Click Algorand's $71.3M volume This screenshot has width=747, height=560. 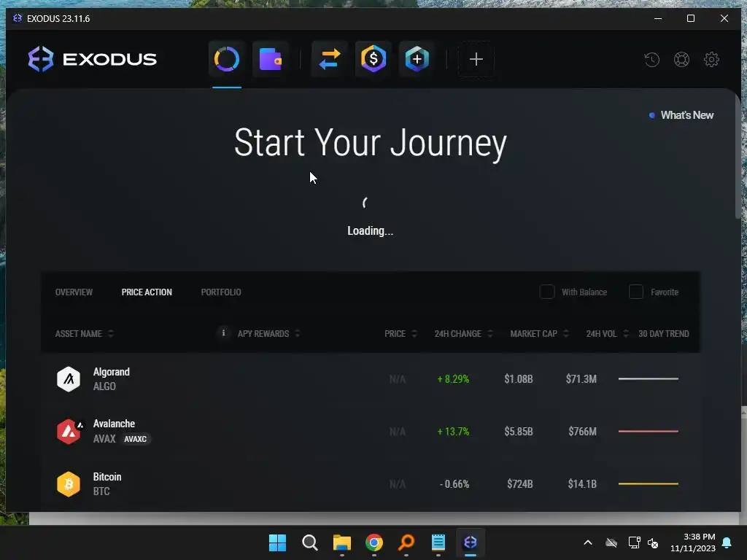[581, 379]
